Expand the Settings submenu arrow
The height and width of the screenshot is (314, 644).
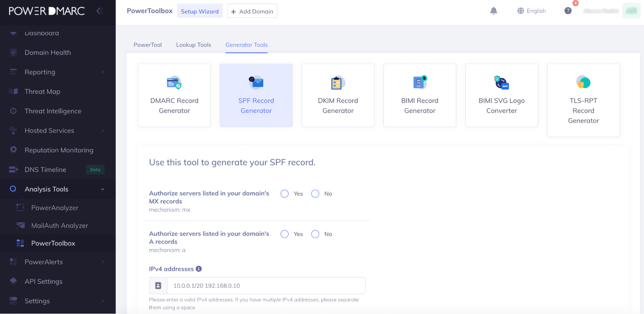tap(103, 301)
